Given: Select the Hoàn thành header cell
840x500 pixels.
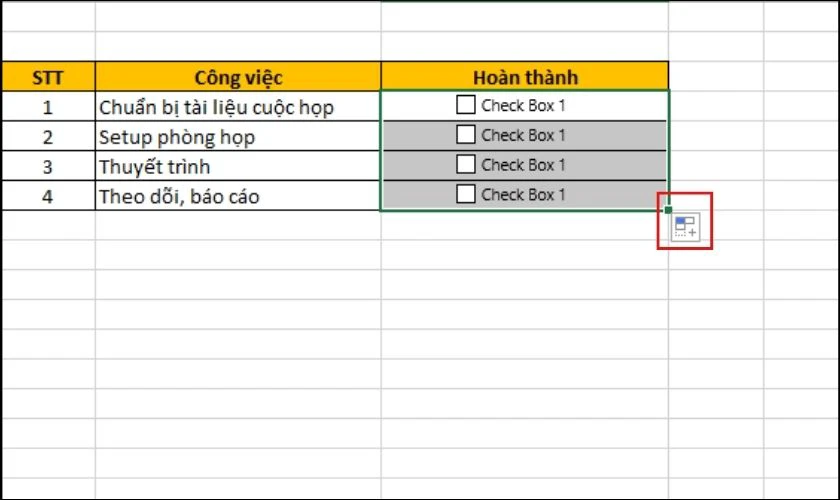Looking at the screenshot, I should click(525, 77).
